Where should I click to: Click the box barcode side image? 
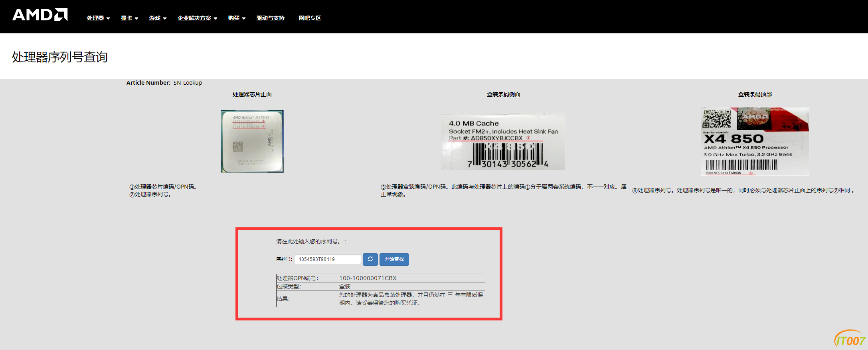coord(503,141)
